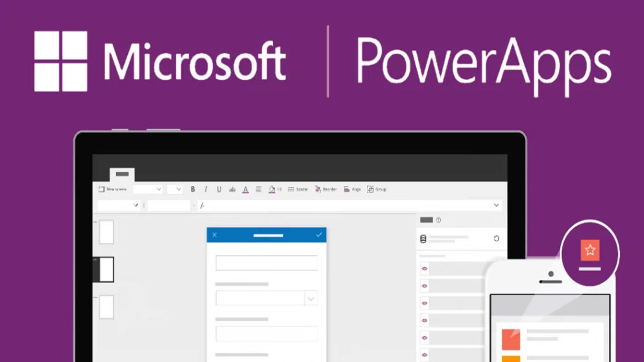Click the Fill color bucket icon
This screenshot has height=362, width=644.
point(273,189)
